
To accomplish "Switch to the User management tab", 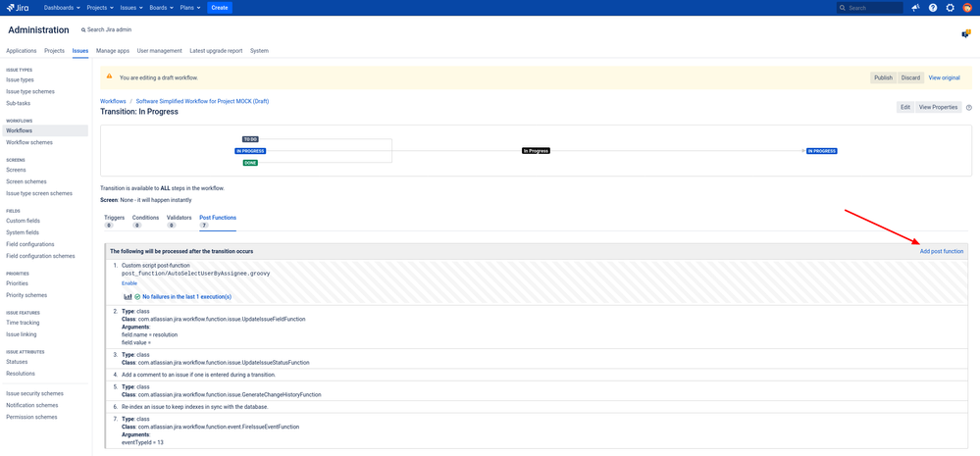I will (x=159, y=51).
